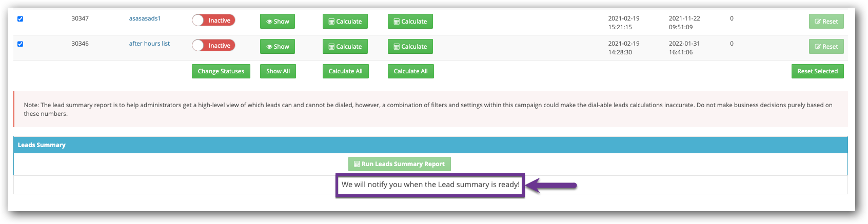Open the asasasads1 list link
868x224 pixels.
click(145, 18)
